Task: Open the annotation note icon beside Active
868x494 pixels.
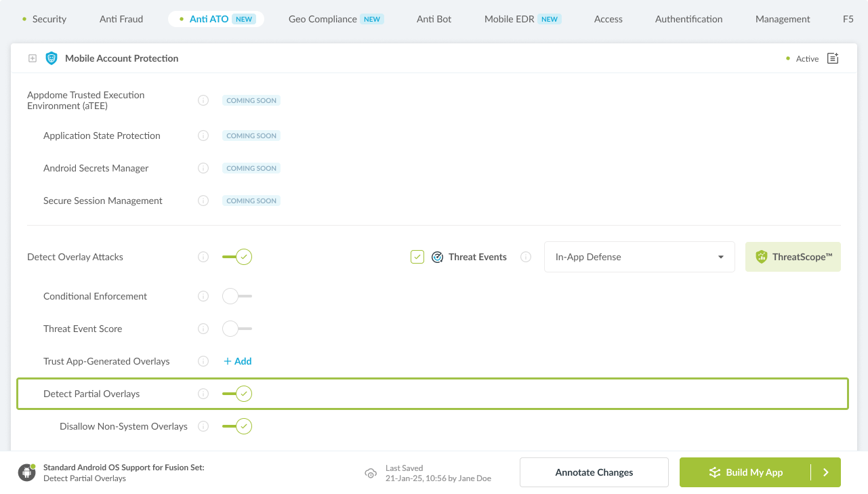Action: [832, 58]
